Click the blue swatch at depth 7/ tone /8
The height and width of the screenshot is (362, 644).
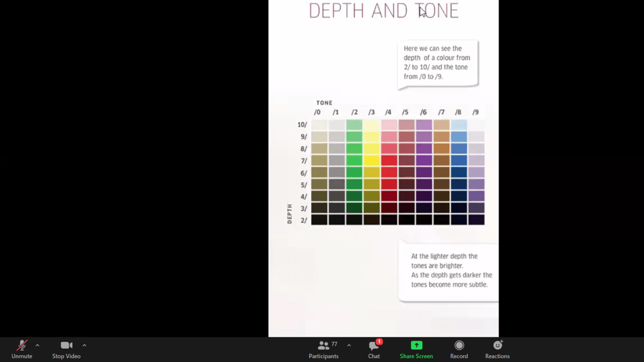click(x=459, y=160)
